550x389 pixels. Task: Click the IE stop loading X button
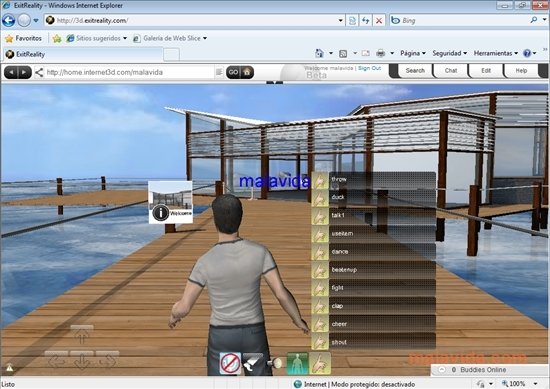[379, 21]
